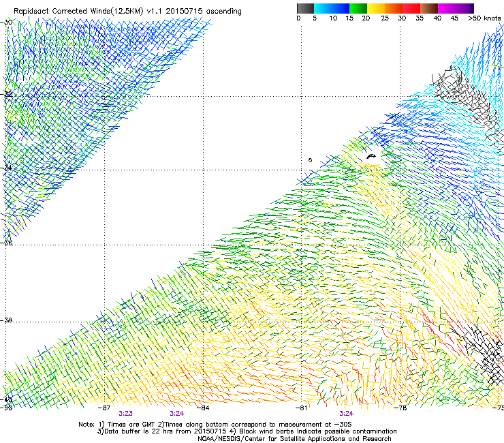Click the legend tick label '25'
Image resolution: width=504 pixels, height=443 pixels.
(x=385, y=18)
